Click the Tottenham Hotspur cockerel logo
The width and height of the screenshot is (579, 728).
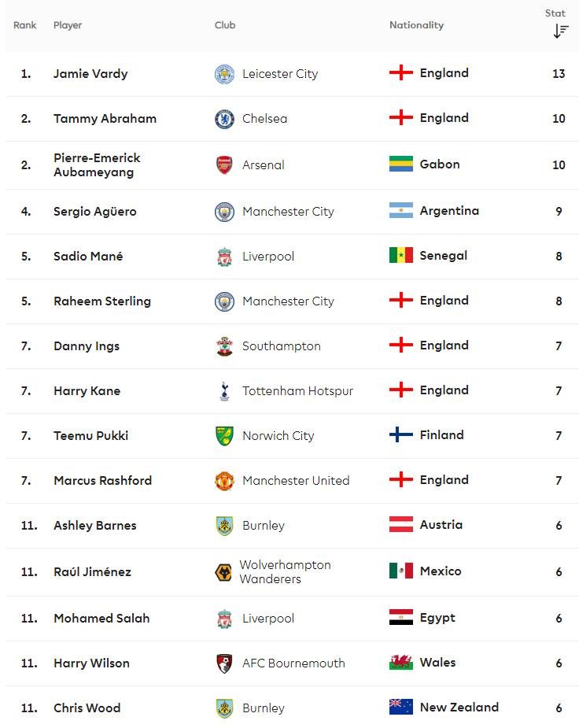(224, 391)
